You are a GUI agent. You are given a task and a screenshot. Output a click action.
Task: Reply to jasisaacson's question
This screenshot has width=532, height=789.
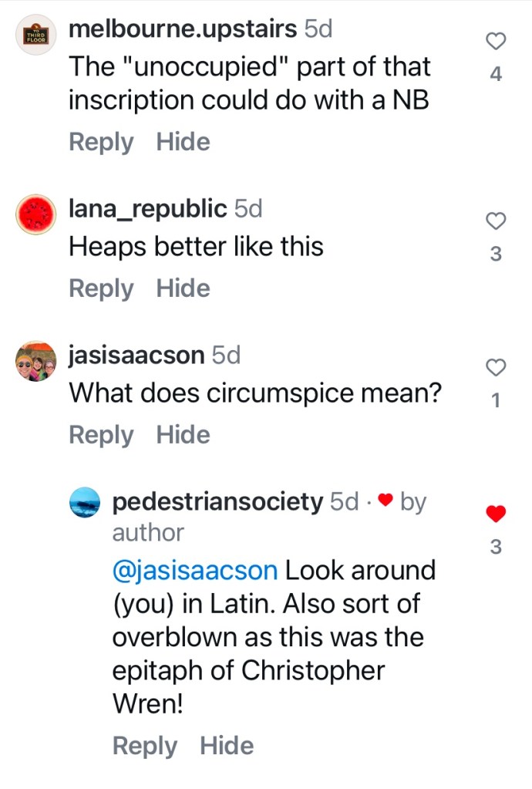coord(101,435)
